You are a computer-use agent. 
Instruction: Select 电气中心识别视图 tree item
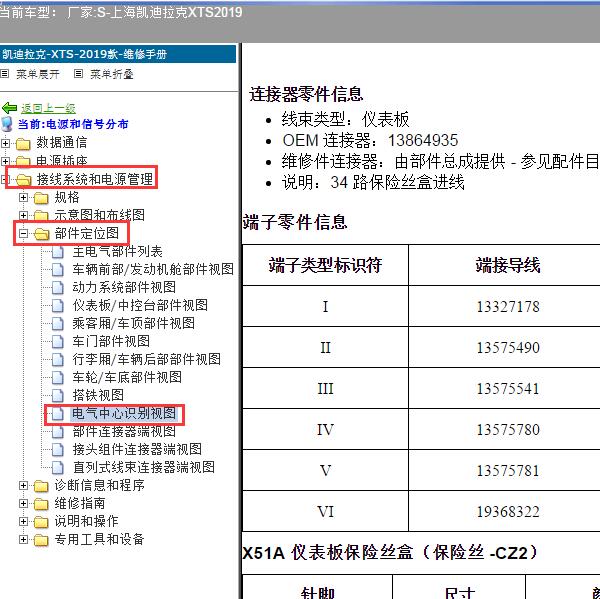(x=124, y=413)
